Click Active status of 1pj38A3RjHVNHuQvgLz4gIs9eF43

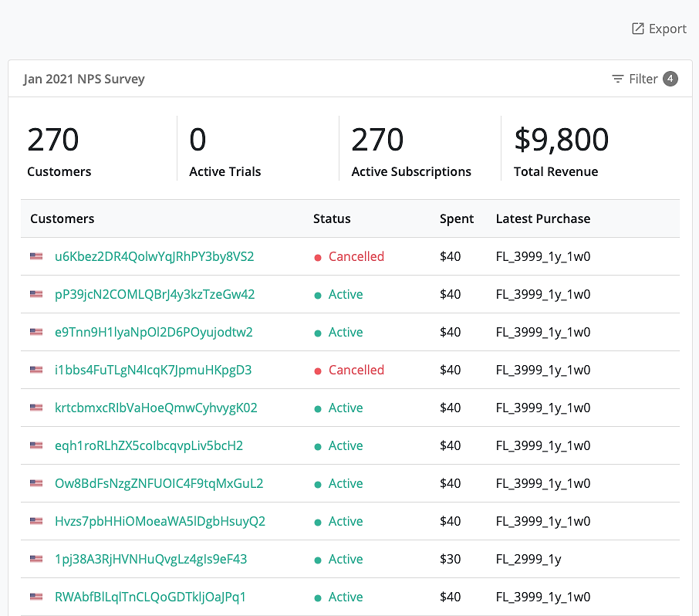pyautogui.click(x=339, y=560)
